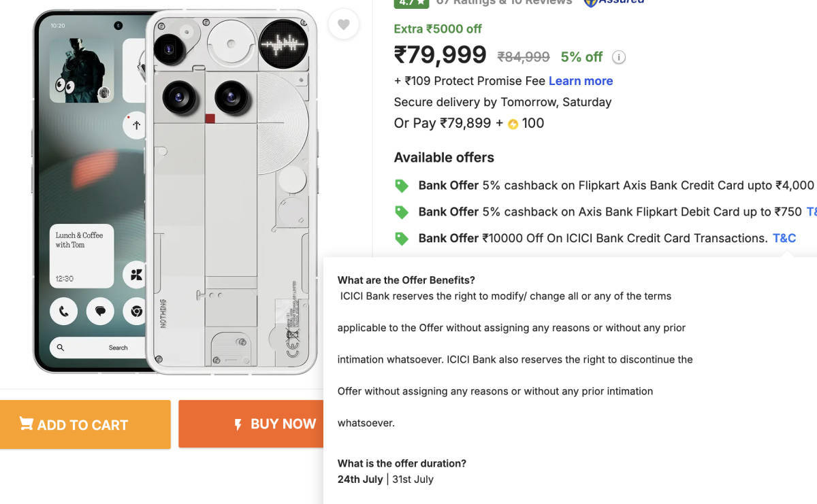This screenshot has width=817, height=504.
Task: Open price details info icon
Action: pos(618,57)
